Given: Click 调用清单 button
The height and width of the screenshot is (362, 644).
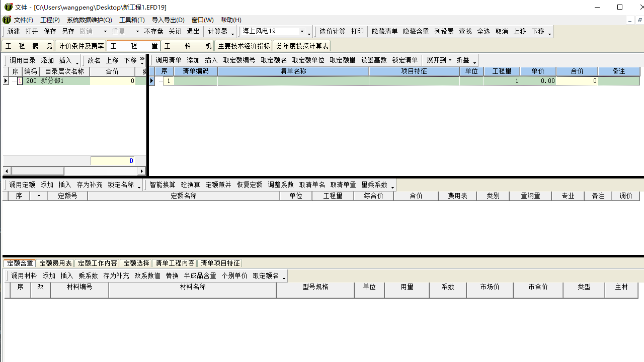Looking at the screenshot, I should tap(169, 60).
